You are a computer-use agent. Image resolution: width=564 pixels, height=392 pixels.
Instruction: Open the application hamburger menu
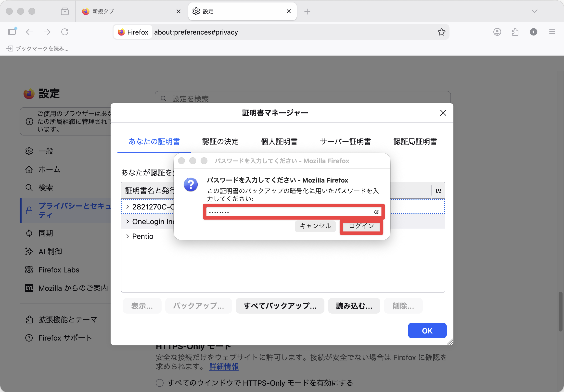tap(552, 32)
